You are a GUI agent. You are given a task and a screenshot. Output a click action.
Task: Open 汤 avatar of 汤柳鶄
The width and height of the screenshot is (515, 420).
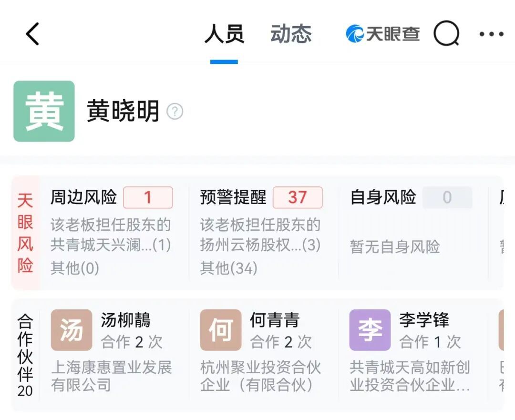point(71,330)
